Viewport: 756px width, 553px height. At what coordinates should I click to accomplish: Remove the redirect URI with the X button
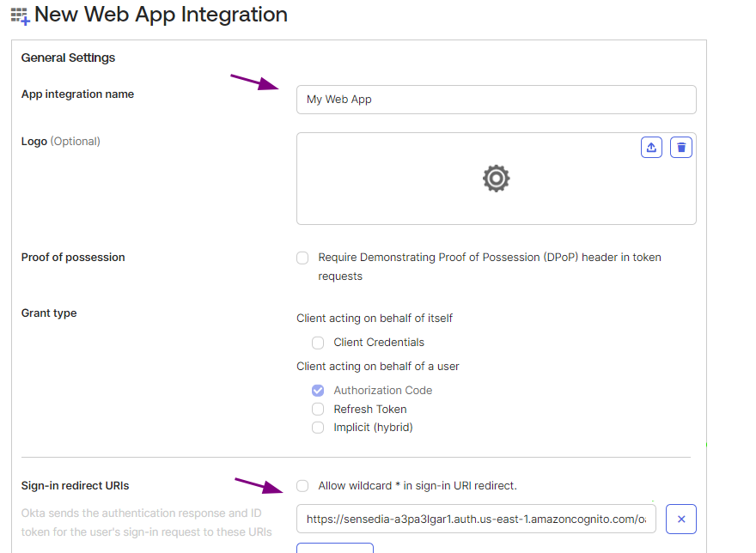click(680, 519)
